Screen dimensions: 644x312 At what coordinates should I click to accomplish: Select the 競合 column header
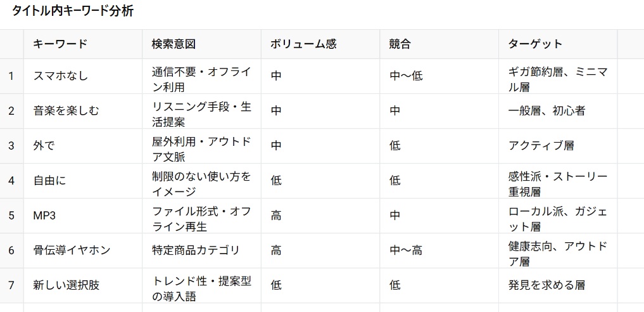pyautogui.click(x=439, y=44)
